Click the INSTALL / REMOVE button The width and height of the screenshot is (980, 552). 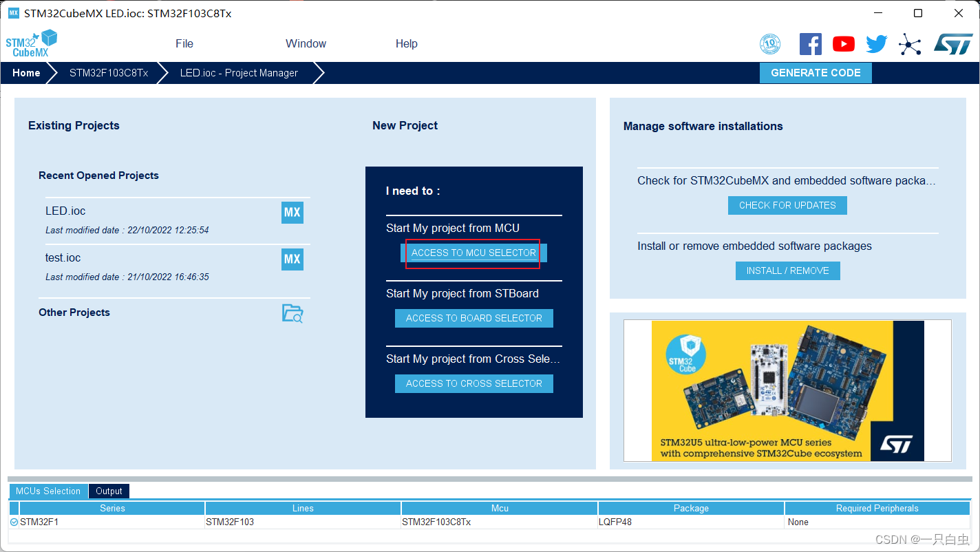coord(787,270)
